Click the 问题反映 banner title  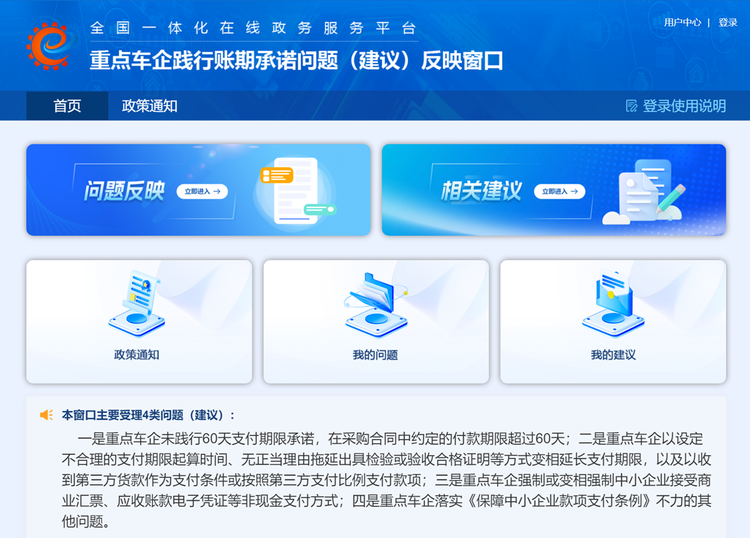(124, 191)
